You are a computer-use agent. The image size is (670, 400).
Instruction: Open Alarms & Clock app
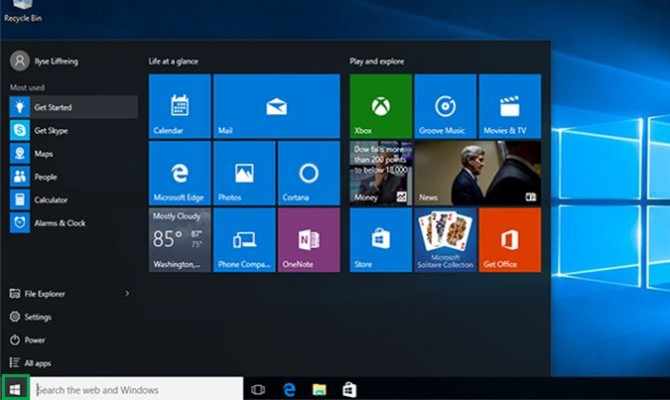click(x=73, y=223)
